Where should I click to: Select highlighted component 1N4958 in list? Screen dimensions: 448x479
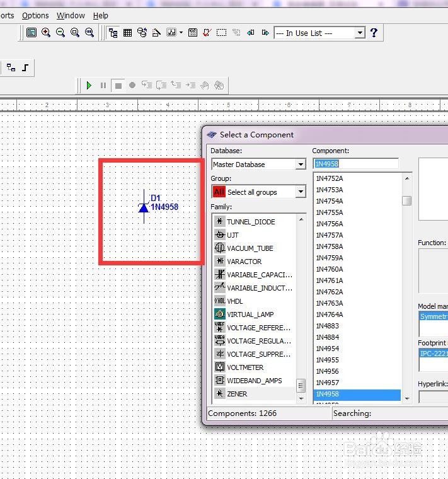pos(357,394)
